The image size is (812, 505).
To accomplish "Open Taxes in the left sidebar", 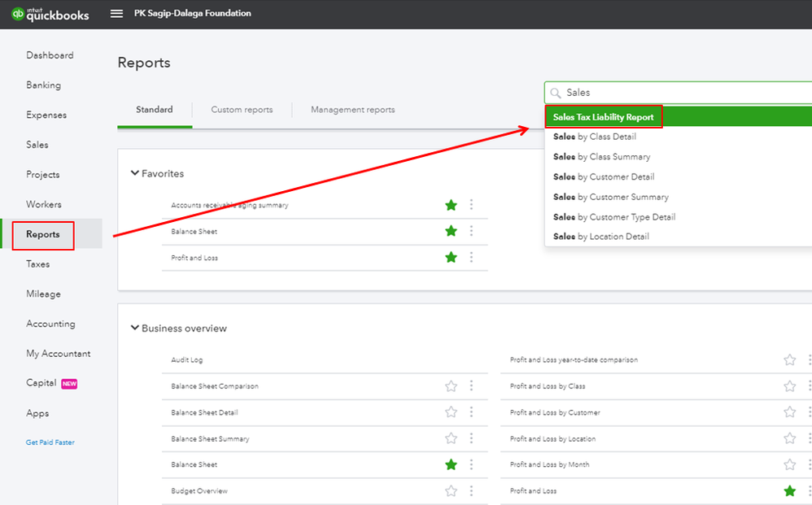I will [38, 264].
